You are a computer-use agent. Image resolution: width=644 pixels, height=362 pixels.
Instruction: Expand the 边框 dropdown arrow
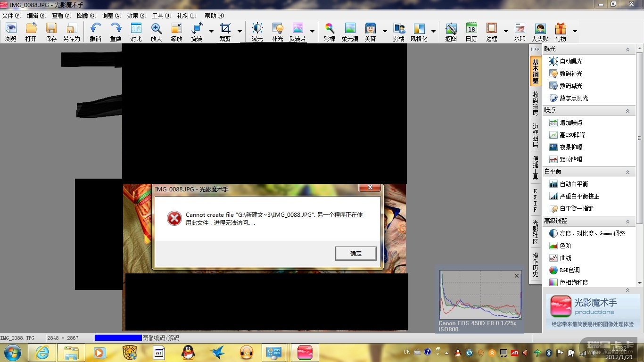pos(506,32)
